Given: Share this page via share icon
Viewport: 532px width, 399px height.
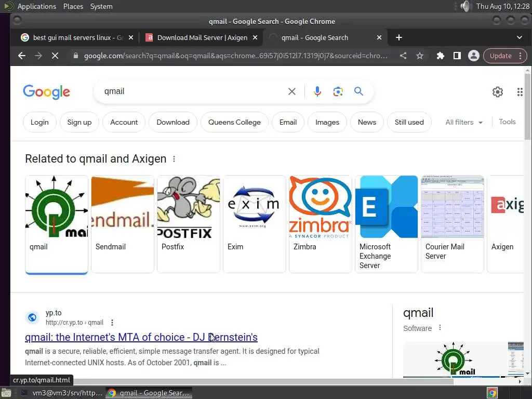Looking at the screenshot, I should coord(403,56).
